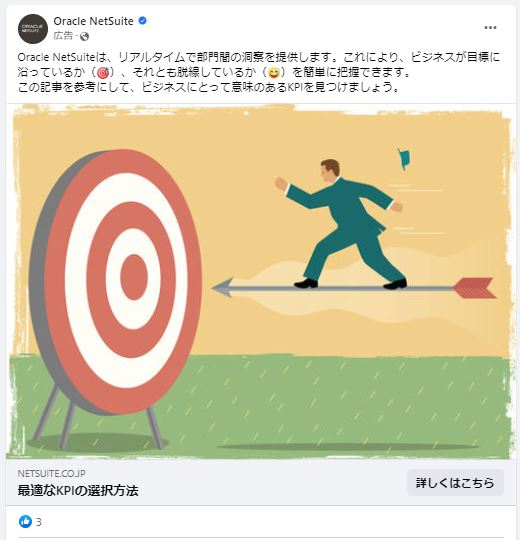520x540 pixels.
Task: Open the NETSUITE.CO.JP domain link
Action: click(52, 474)
